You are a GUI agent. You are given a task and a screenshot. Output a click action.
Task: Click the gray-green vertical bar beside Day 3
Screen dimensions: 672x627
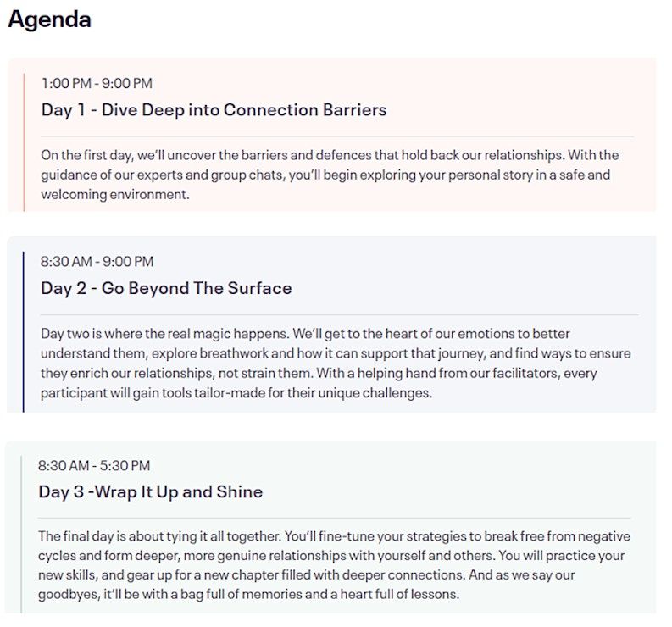click(x=21, y=534)
